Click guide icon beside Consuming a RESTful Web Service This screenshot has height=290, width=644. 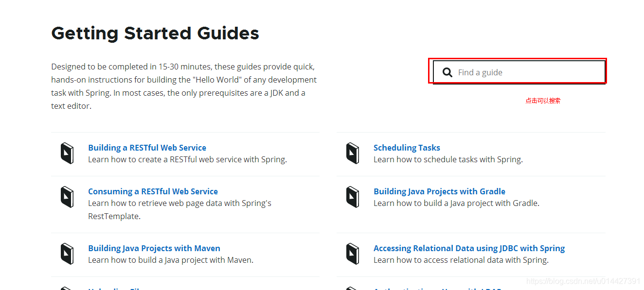(67, 197)
